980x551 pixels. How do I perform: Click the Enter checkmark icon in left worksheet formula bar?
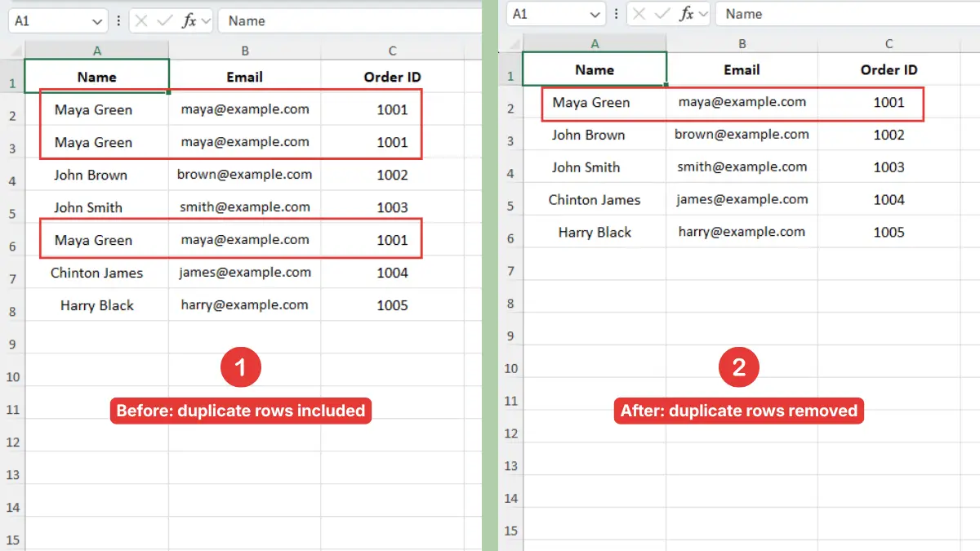165,21
